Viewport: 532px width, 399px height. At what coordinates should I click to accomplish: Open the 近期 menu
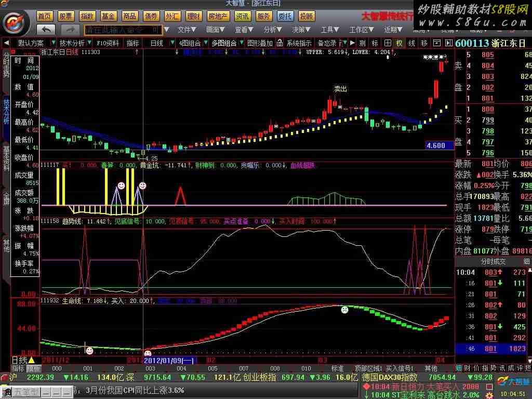click(393, 30)
